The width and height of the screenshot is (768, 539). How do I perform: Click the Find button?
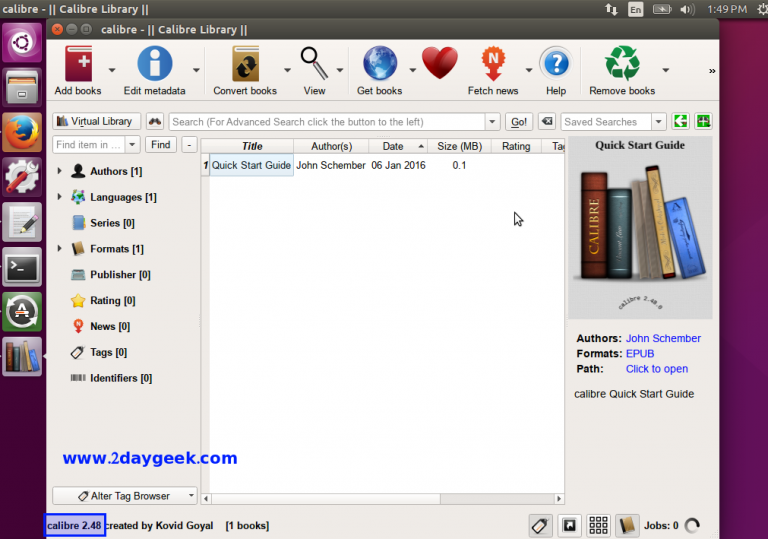point(161,145)
